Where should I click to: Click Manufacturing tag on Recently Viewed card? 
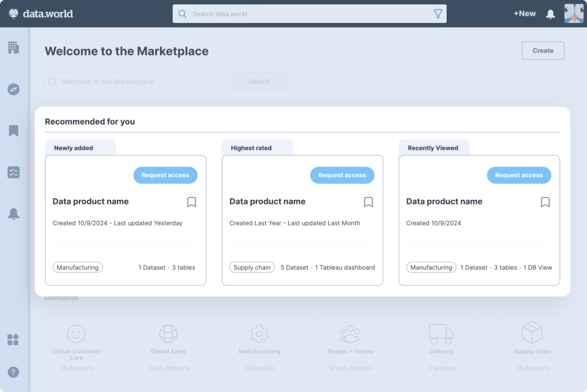(431, 267)
